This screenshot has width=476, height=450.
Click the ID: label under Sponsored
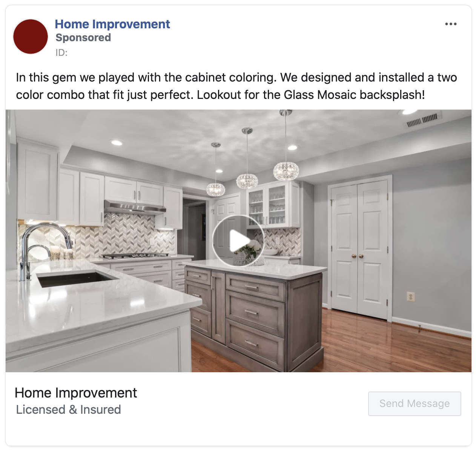(x=61, y=52)
